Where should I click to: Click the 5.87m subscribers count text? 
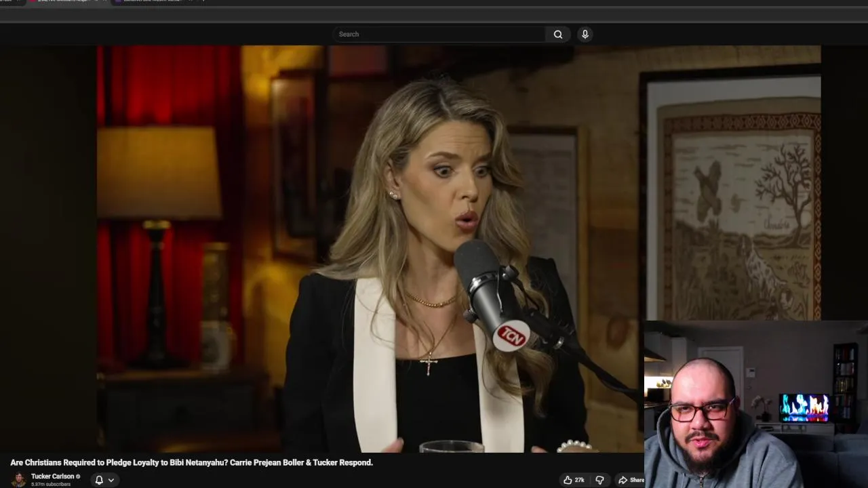[x=51, y=485]
